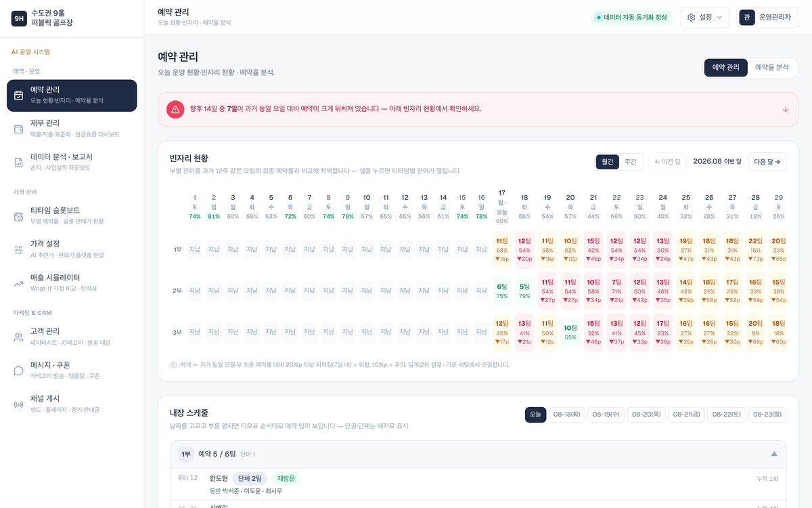This screenshot has height=508, width=812.
Task: Open the 설정 dropdown in header
Action: pos(705,18)
